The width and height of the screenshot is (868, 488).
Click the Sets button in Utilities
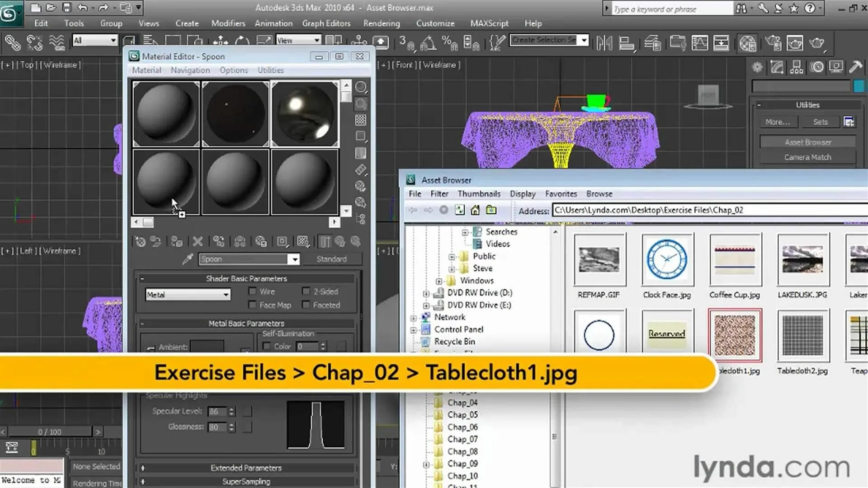820,122
